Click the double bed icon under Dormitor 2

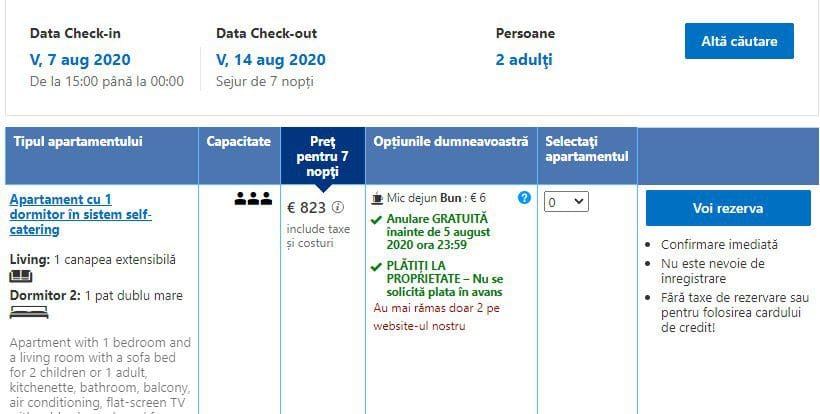coord(29,312)
